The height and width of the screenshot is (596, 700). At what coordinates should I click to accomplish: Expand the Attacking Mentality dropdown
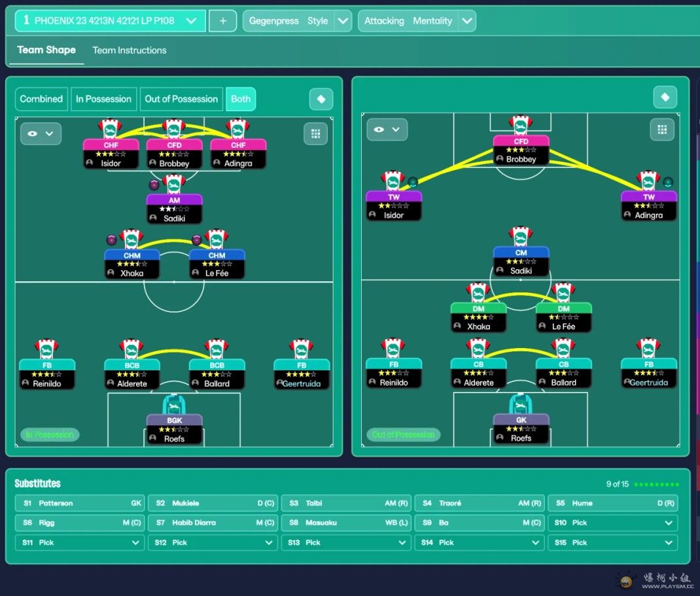[466, 21]
